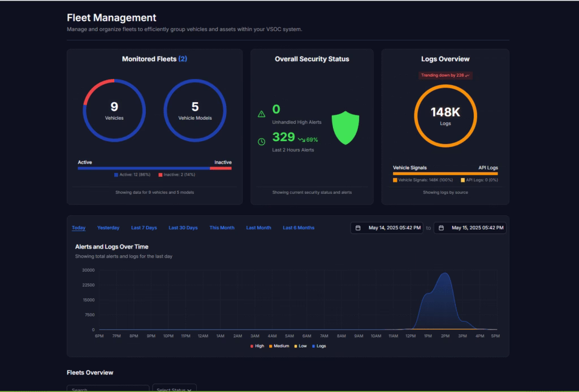Click the trend icon in Trending down badge
The width and height of the screenshot is (579, 392).
click(468, 75)
